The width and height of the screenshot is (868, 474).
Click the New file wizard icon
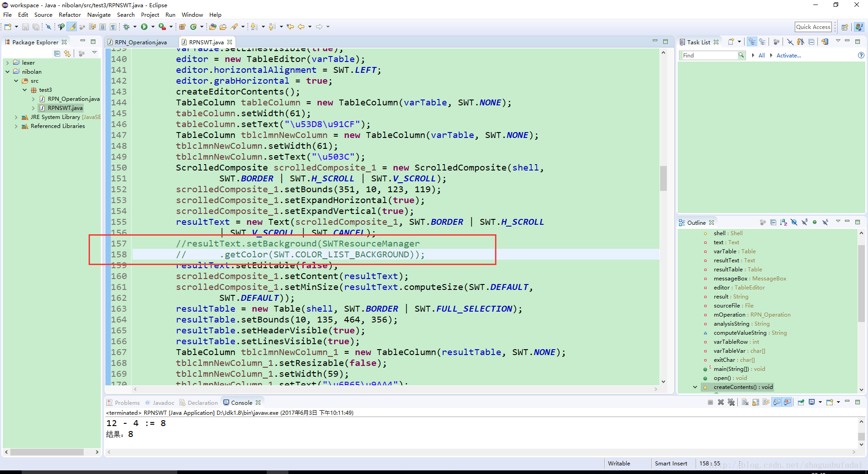coord(8,27)
